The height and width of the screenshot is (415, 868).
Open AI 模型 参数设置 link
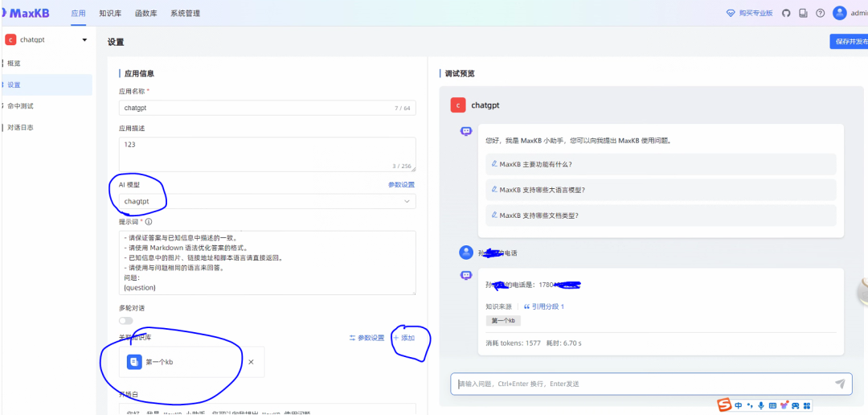point(401,185)
